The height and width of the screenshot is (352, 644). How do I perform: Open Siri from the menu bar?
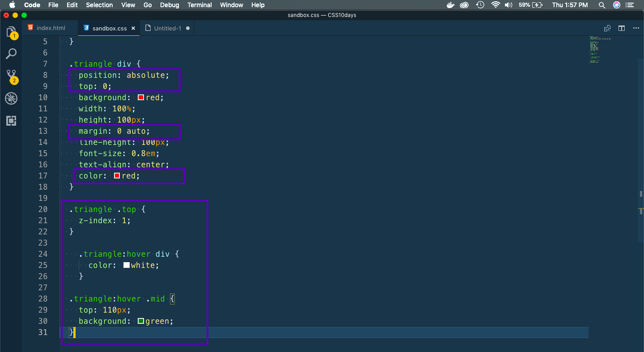(617, 5)
